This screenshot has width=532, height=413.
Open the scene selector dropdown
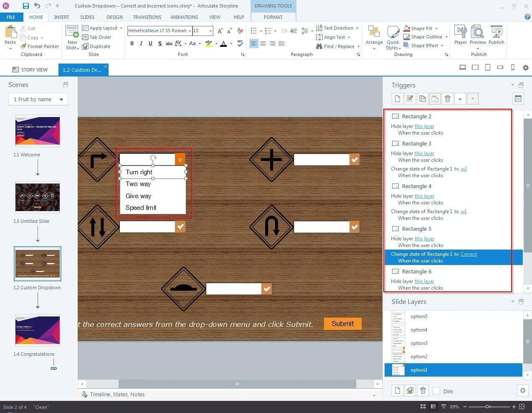point(38,99)
